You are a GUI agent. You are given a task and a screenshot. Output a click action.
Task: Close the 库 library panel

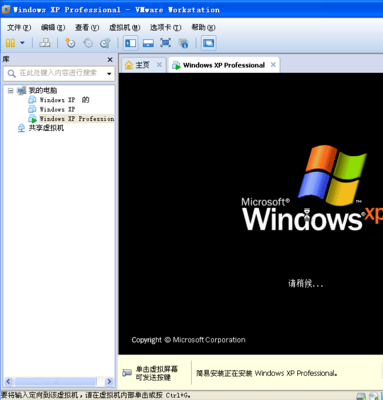pyautogui.click(x=110, y=60)
